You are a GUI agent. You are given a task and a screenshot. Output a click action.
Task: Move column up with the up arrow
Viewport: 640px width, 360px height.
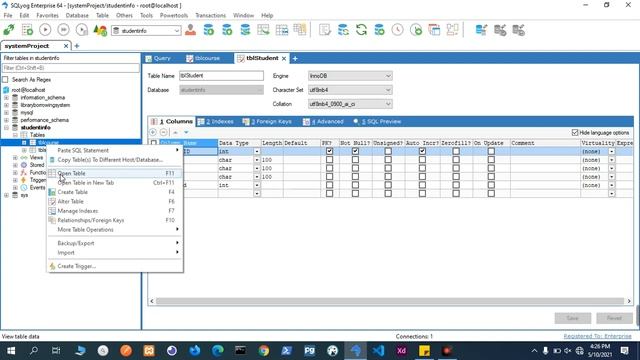176,132
